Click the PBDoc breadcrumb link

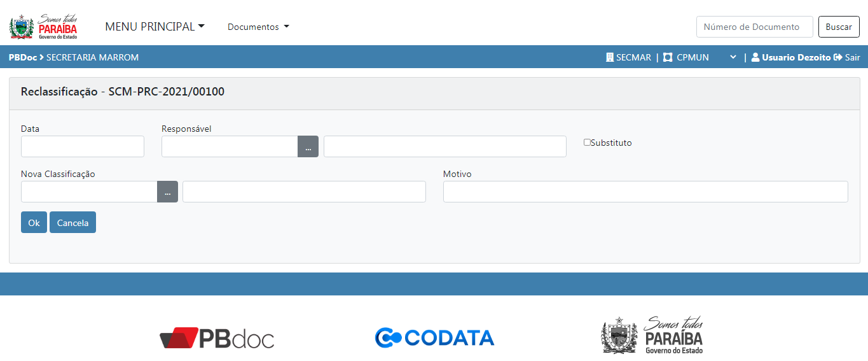(x=22, y=57)
